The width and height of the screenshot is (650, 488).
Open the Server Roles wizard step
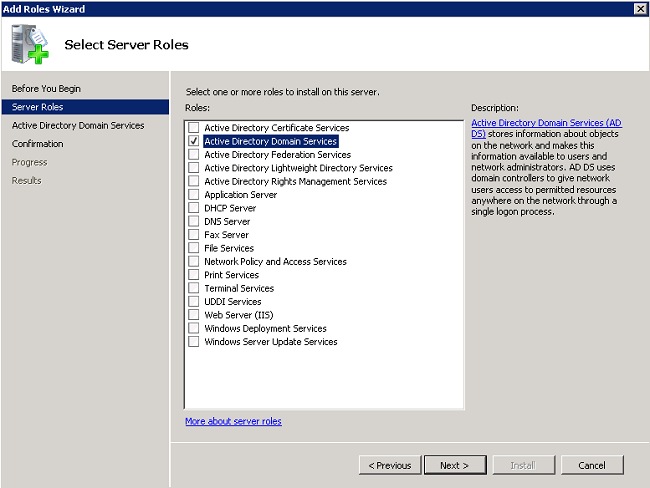tap(38, 107)
